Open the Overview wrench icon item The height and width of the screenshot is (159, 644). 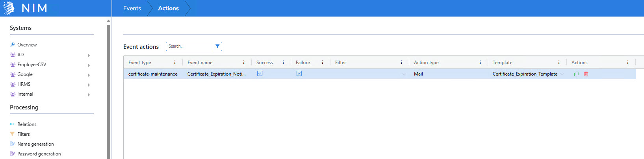click(x=13, y=45)
